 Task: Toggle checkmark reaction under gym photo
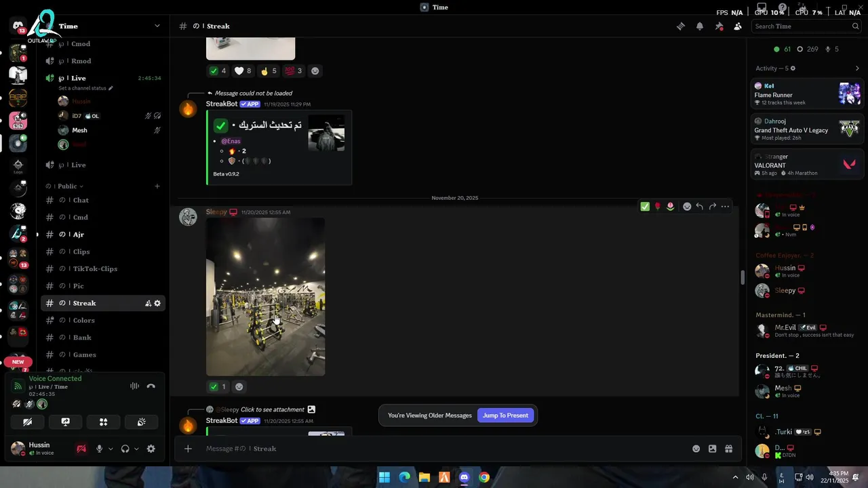coord(218,386)
